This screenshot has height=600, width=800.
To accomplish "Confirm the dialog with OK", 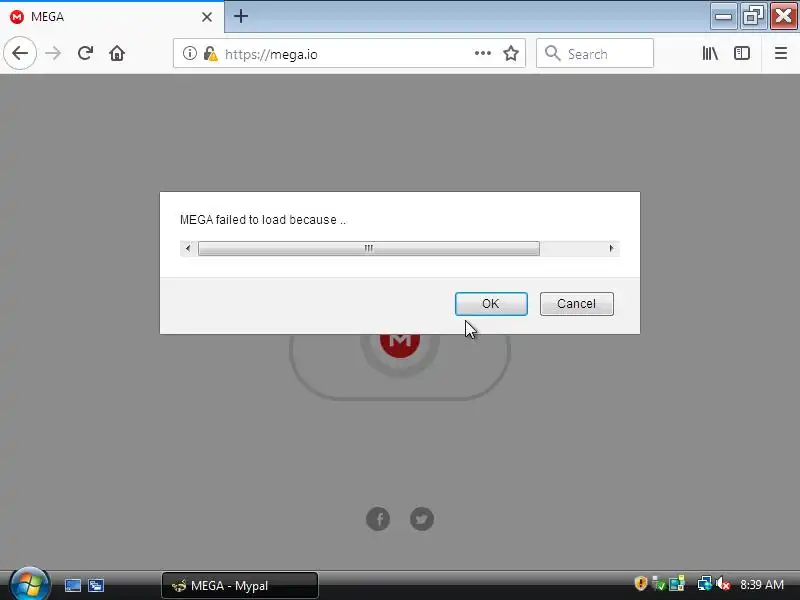I will pyautogui.click(x=491, y=304).
